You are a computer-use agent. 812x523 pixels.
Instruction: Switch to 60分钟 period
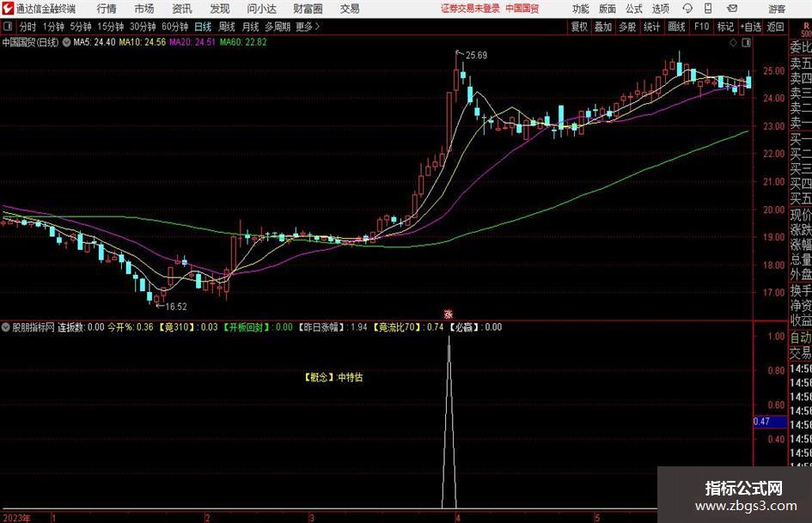pos(174,27)
